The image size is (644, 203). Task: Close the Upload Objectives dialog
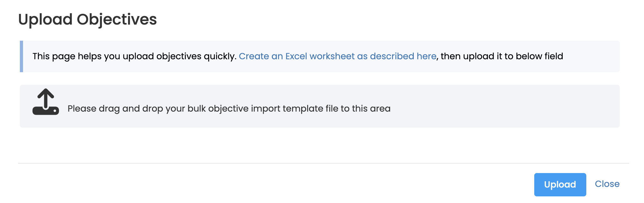(607, 184)
